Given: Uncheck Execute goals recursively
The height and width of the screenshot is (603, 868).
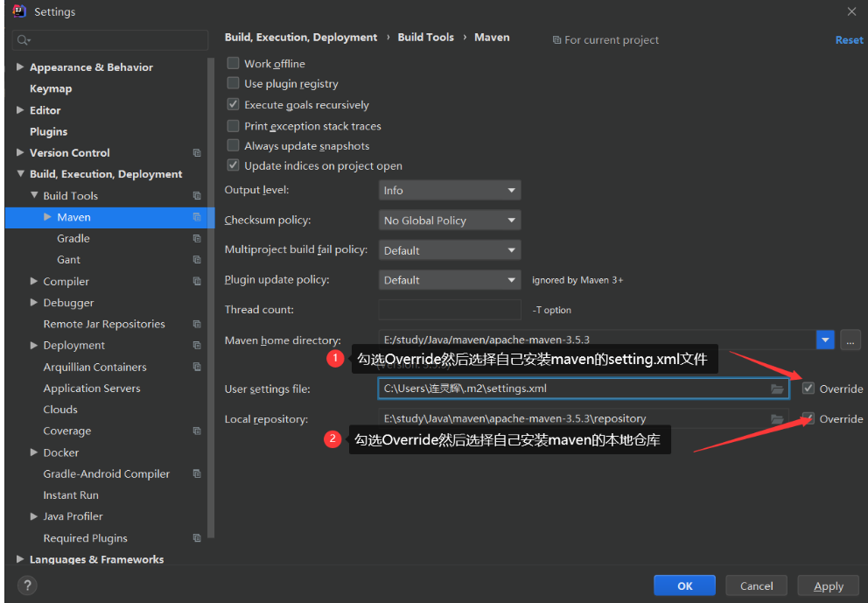Looking at the screenshot, I should (233, 104).
